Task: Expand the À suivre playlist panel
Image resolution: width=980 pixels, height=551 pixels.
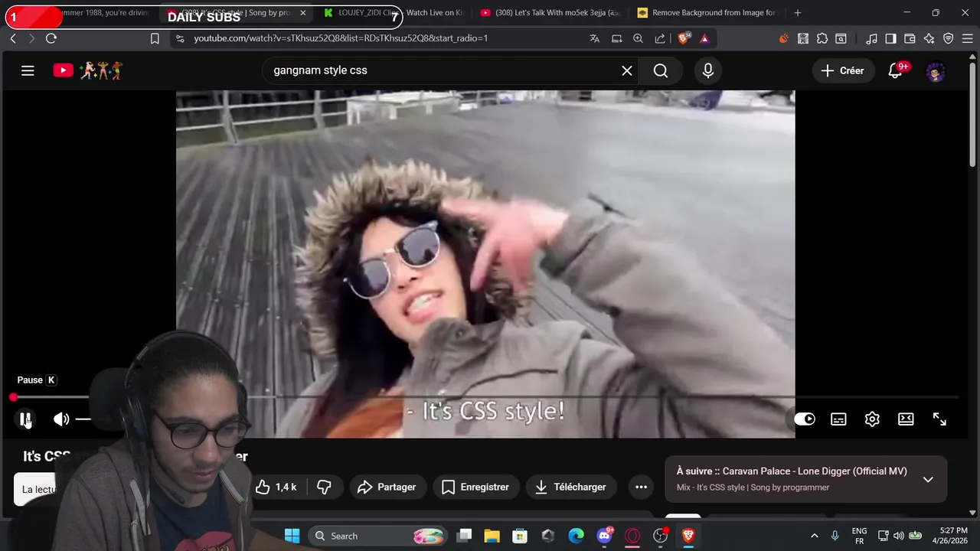Action: coord(928,479)
